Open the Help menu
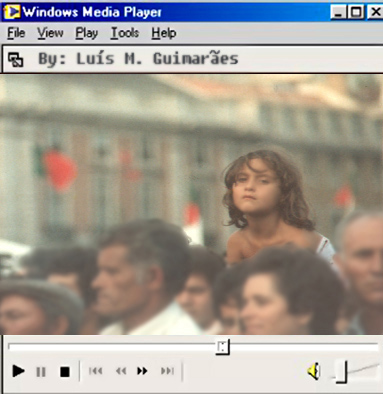Viewport: 383px width, 394px height. (x=164, y=33)
